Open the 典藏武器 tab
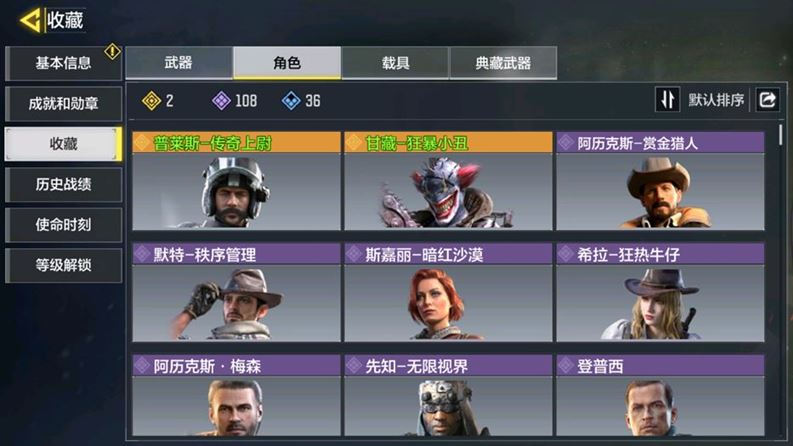Screen dimensions: 793x446 tap(503, 63)
